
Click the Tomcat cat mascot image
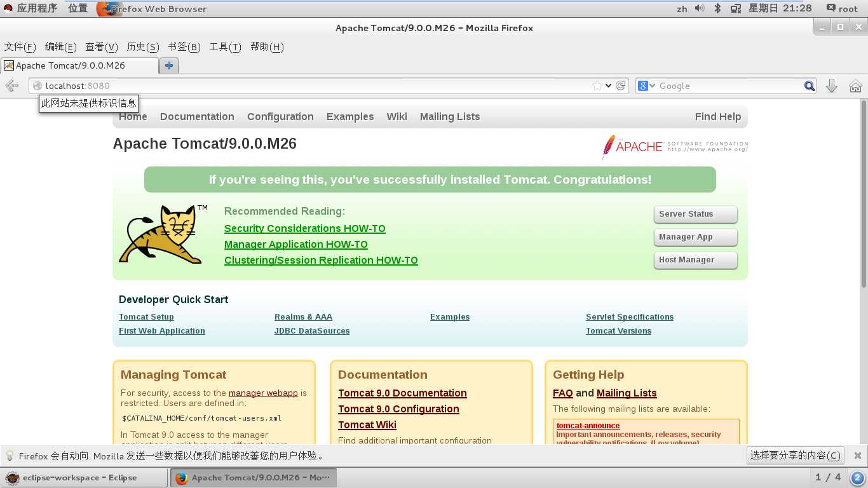(163, 234)
